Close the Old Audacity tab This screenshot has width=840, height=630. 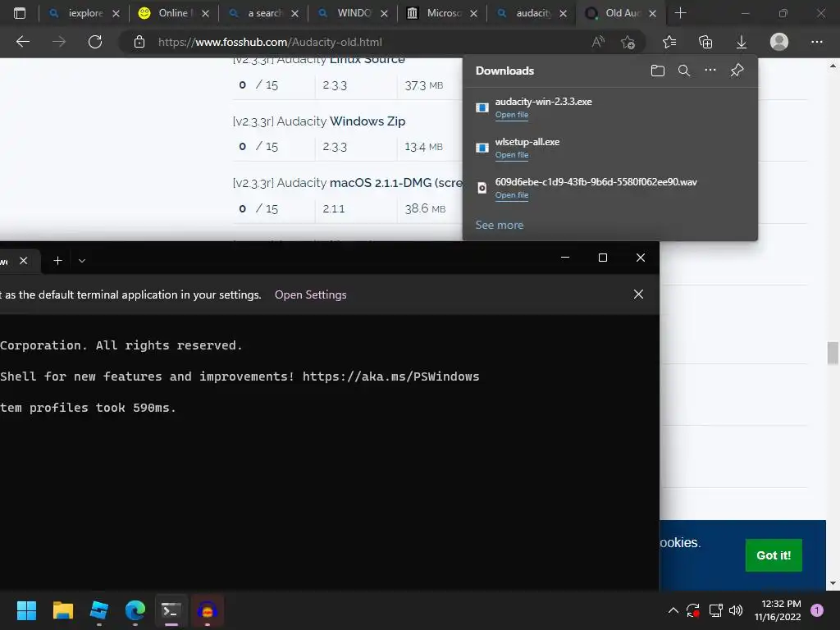(652, 13)
